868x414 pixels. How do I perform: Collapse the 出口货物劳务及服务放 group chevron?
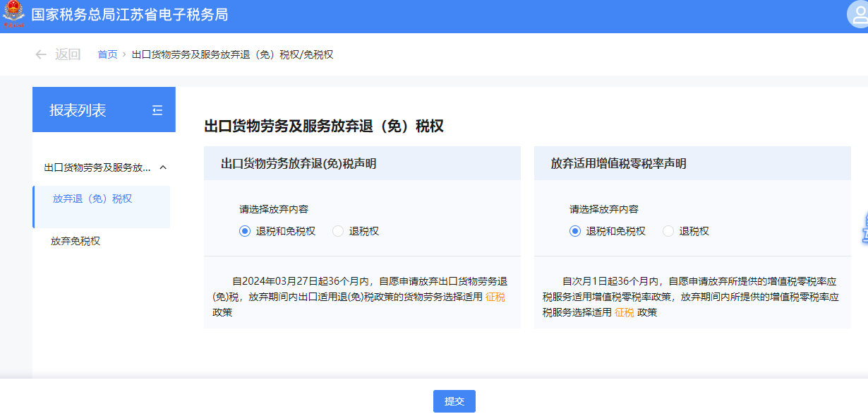(163, 167)
